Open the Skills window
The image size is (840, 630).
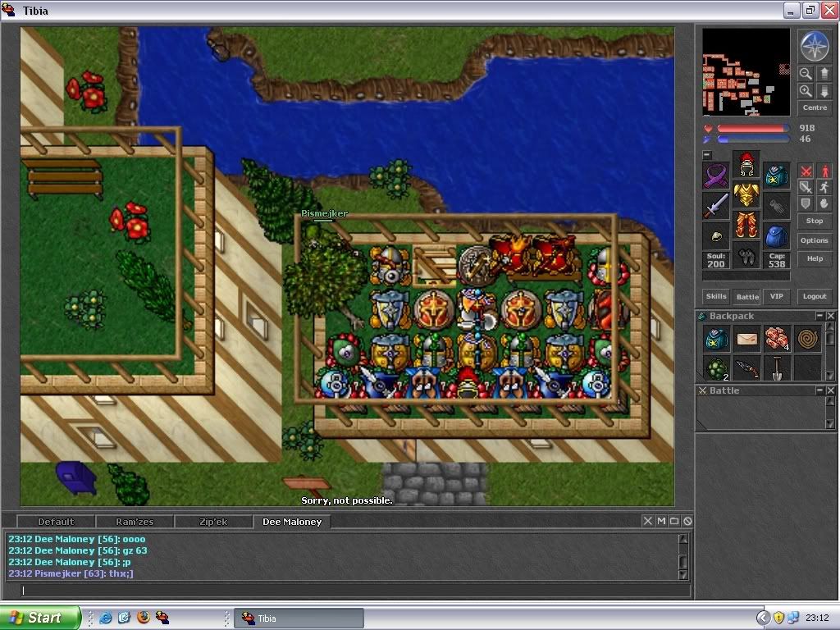point(716,296)
